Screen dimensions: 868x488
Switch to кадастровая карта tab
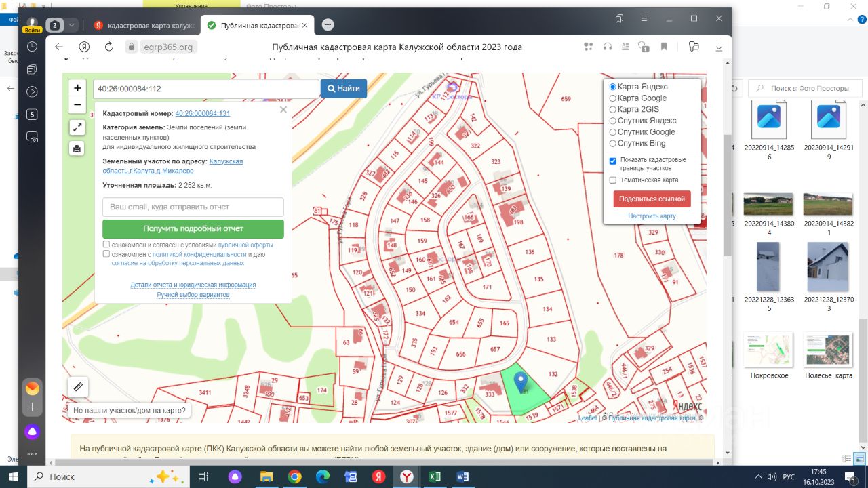[x=145, y=25]
